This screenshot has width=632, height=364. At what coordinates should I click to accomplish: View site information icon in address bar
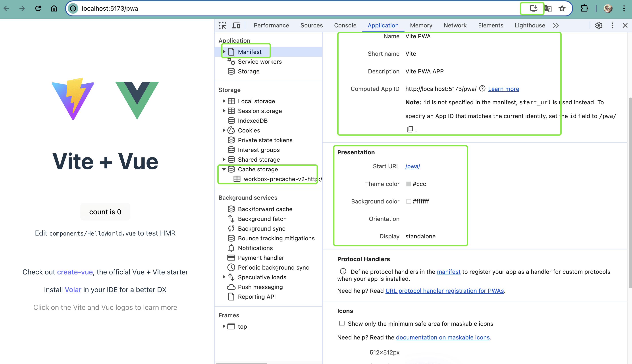pos(73,8)
